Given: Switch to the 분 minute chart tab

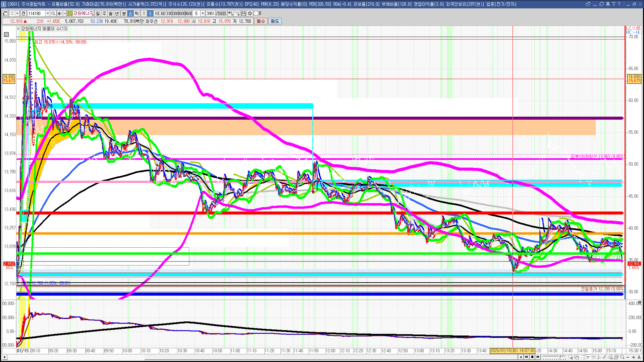Looking at the screenshot, I should coord(124,13).
